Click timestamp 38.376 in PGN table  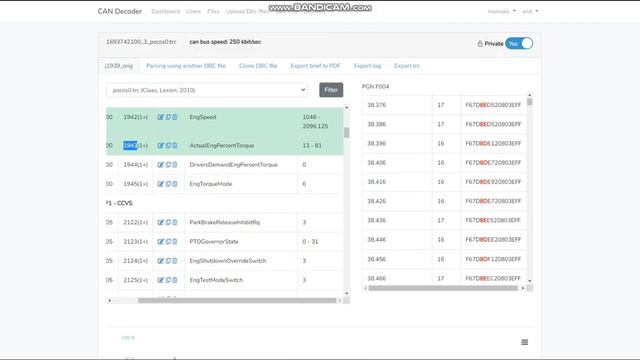coord(376,105)
